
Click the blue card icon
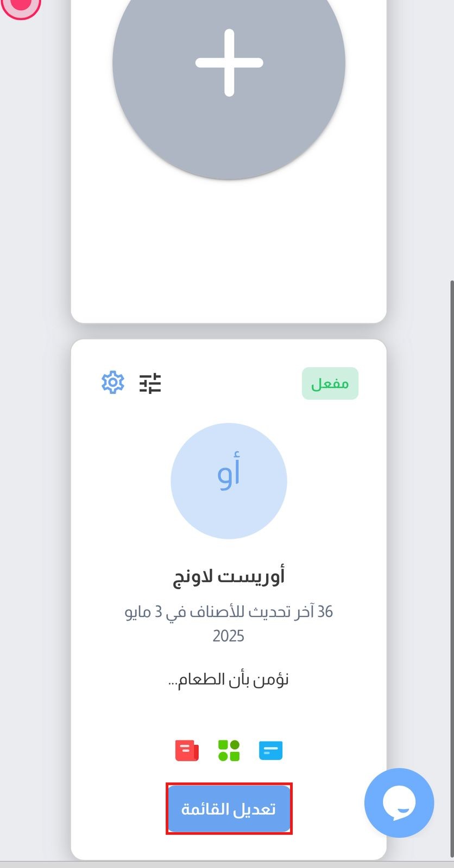[x=270, y=751]
